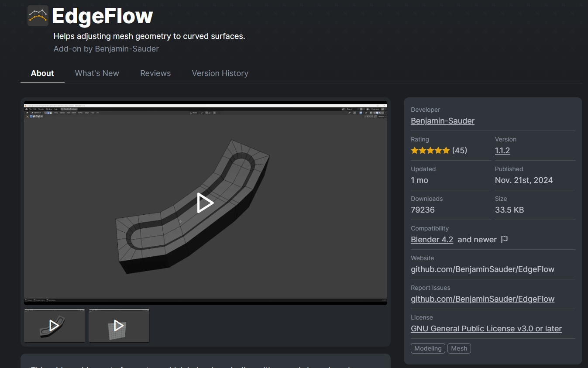Click the published date Nov. 21st, 2024
This screenshot has height=368, width=588.
pos(524,180)
